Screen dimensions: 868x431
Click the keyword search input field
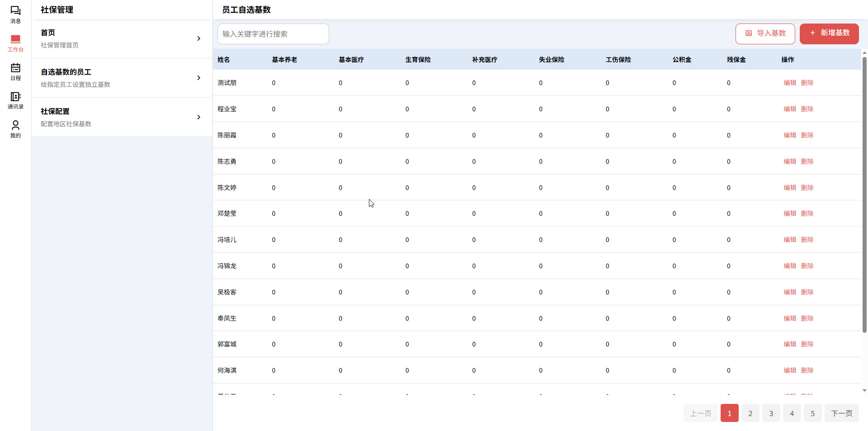[x=273, y=33]
